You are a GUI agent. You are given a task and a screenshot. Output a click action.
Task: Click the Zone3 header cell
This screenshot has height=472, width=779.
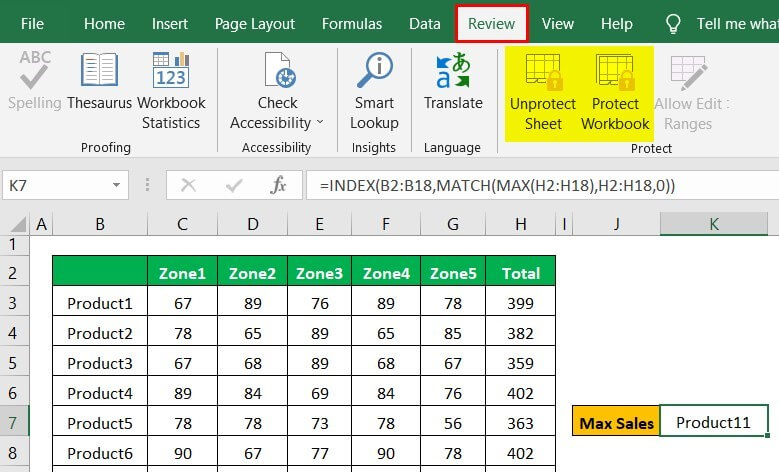point(319,272)
